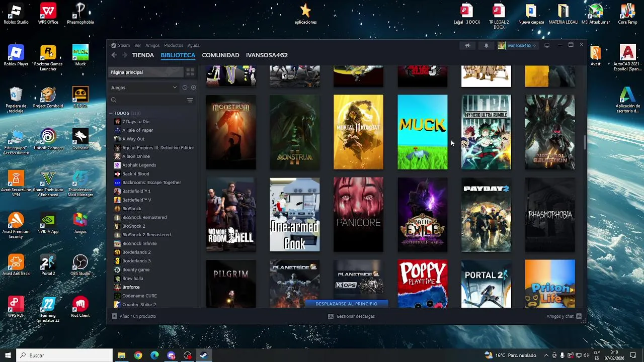This screenshot has width=644, height=362.
Task: Open MSI Afterburner desktop shortcut
Action: pyautogui.click(x=596, y=14)
